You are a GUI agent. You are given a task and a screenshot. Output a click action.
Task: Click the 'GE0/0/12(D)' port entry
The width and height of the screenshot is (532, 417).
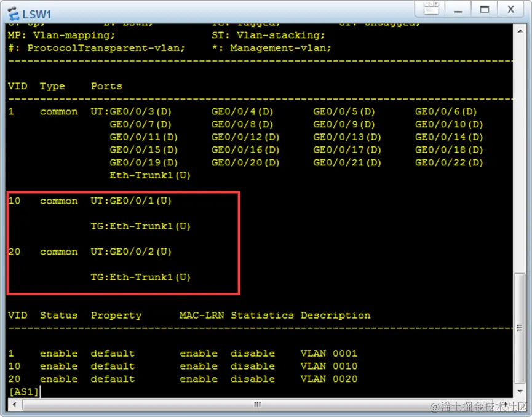click(x=245, y=137)
